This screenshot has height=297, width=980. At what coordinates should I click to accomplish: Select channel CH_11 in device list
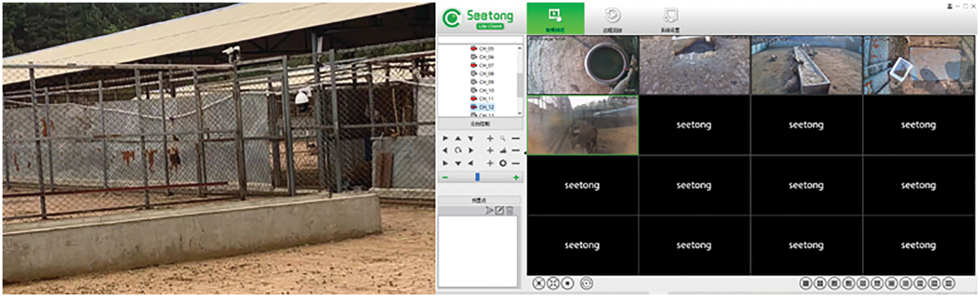pyautogui.click(x=486, y=99)
